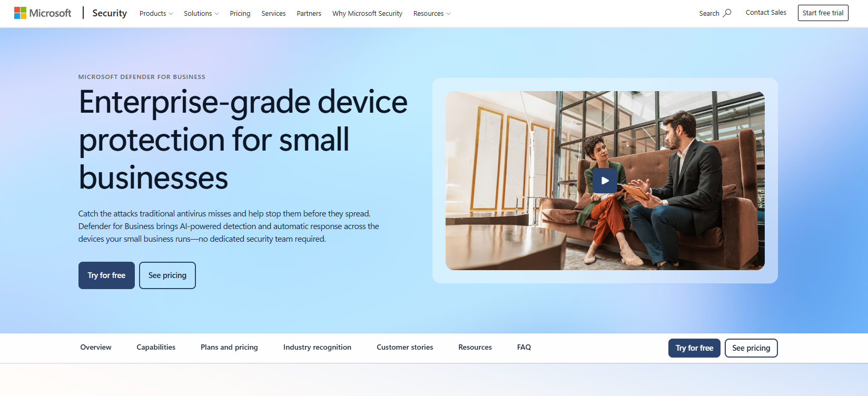The height and width of the screenshot is (396, 868).
Task: Click Microsoft Defender for Business eyebrow text
Action: (142, 77)
